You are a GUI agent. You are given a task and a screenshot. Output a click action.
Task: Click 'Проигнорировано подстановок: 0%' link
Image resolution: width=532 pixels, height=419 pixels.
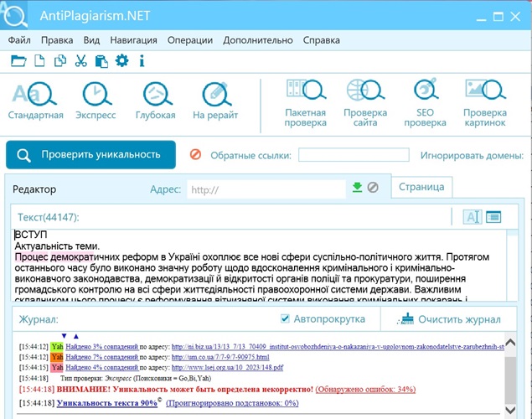click(x=232, y=403)
